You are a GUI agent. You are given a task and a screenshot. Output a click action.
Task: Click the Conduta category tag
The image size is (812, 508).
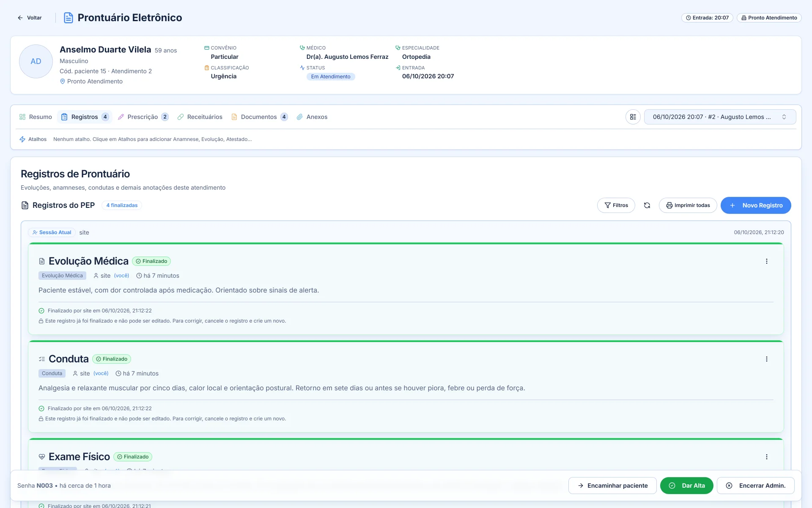[52, 373]
